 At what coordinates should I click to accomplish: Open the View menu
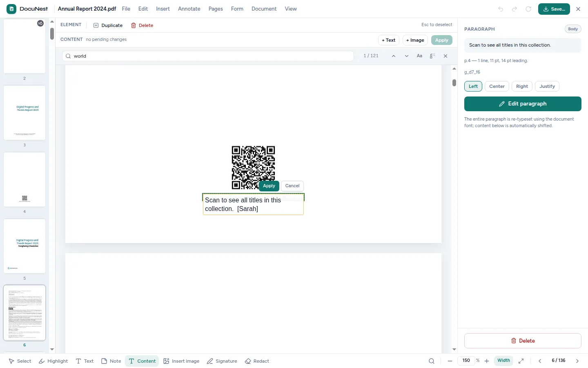[x=291, y=9]
